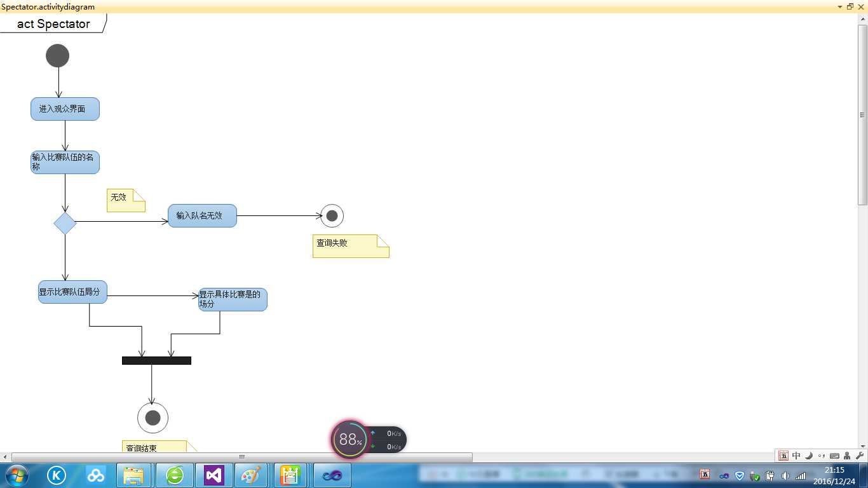Screen dimensions: 868x488
Task: Open Windows Explorer folder from taskbar
Action: coord(134,475)
